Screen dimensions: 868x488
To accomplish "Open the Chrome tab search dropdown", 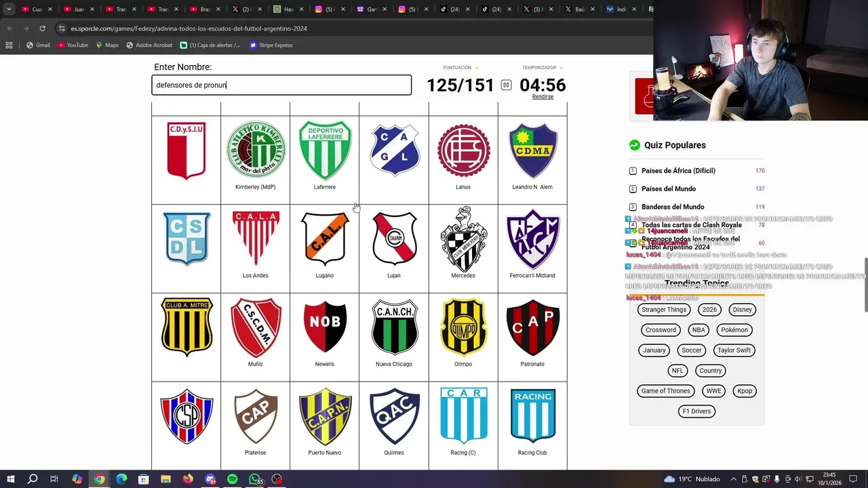I will tap(9, 9).
